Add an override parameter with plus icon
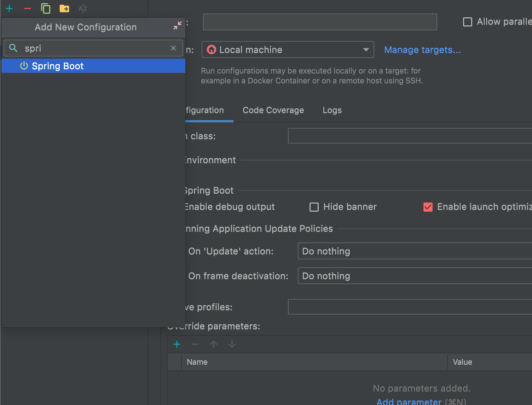The width and height of the screenshot is (532, 405). 177,344
